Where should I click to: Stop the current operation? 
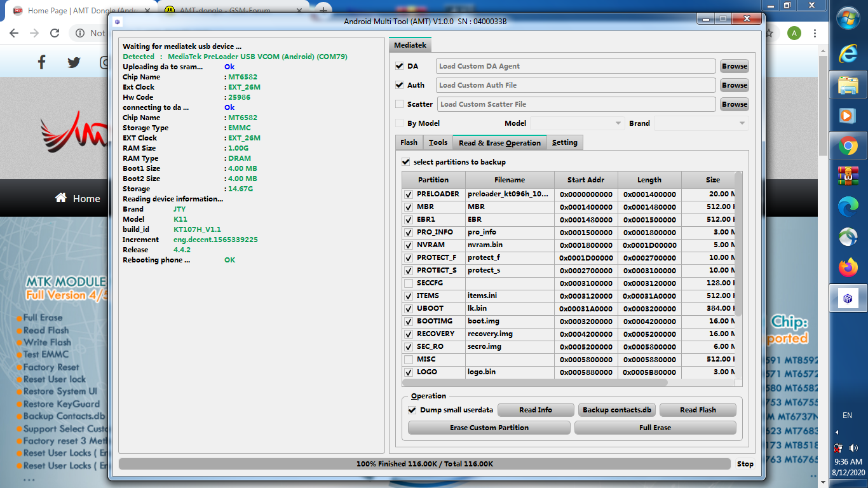(745, 464)
